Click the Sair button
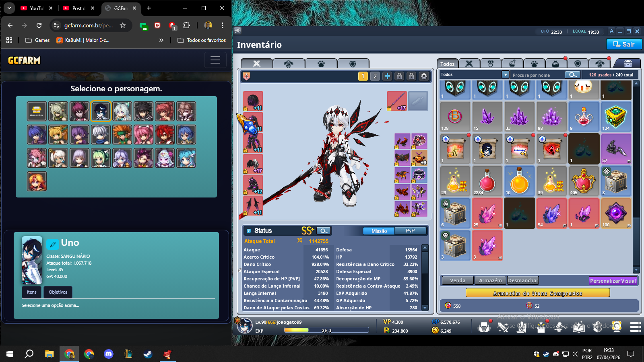This screenshot has height=362, width=644. coord(624,44)
